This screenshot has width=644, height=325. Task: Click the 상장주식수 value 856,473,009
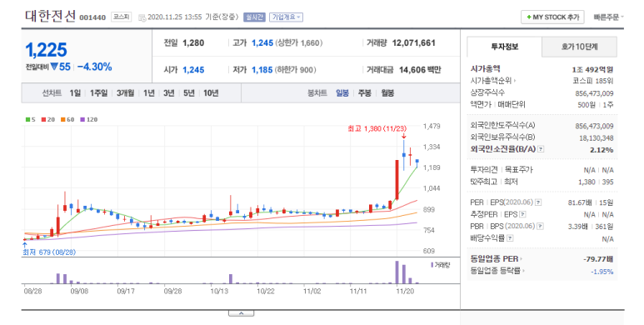point(594,93)
